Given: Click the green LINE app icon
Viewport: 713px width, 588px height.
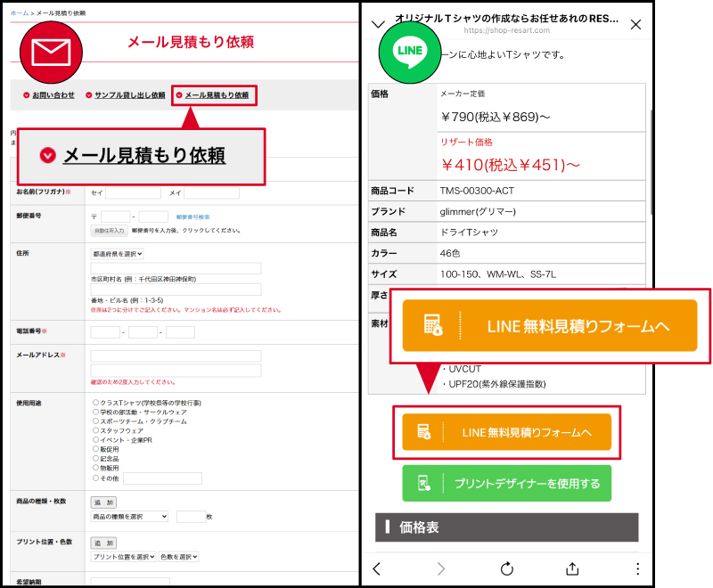Looking at the screenshot, I should pyautogui.click(x=410, y=52).
